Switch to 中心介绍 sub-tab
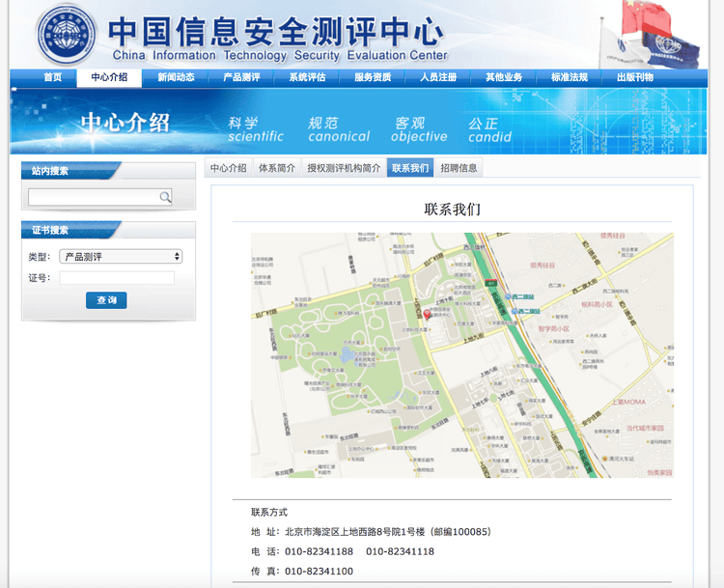 click(228, 168)
